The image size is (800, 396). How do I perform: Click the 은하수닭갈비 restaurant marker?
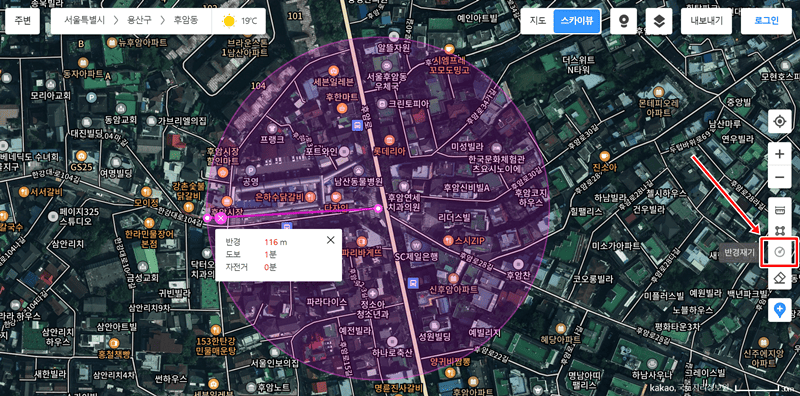[x=311, y=196]
